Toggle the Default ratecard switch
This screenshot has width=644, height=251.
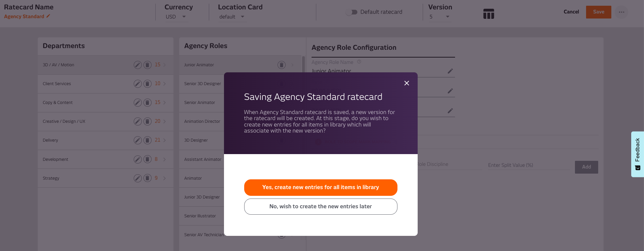[352, 12]
